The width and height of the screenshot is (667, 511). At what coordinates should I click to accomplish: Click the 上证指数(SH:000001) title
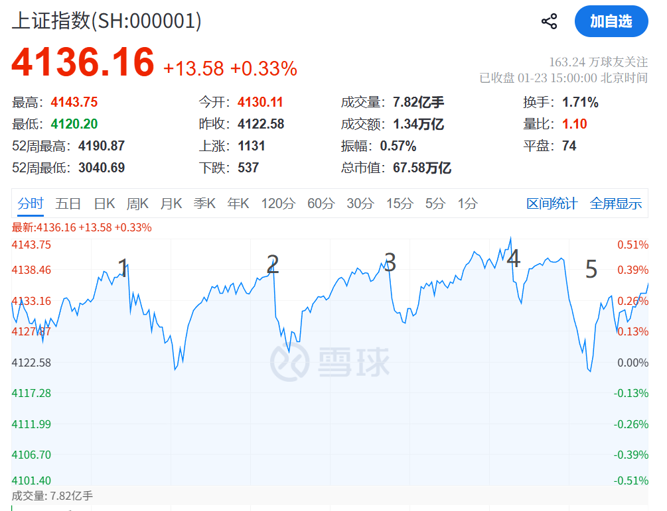coord(107,20)
